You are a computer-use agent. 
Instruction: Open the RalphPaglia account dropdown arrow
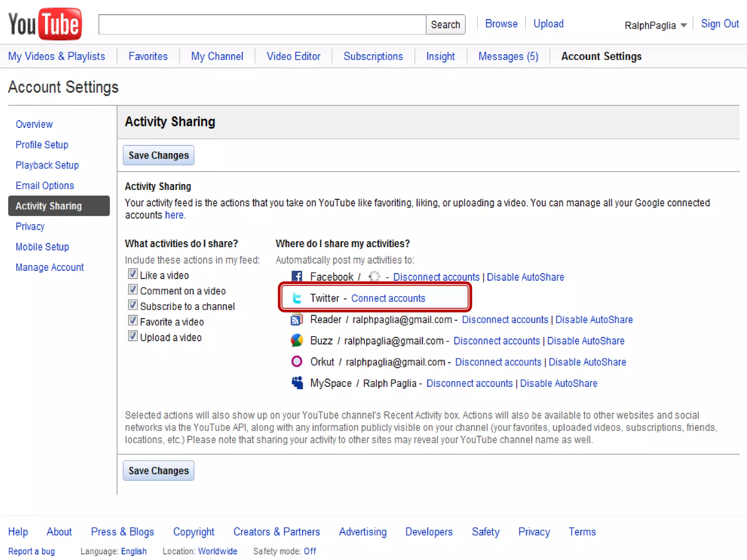click(x=684, y=25)
